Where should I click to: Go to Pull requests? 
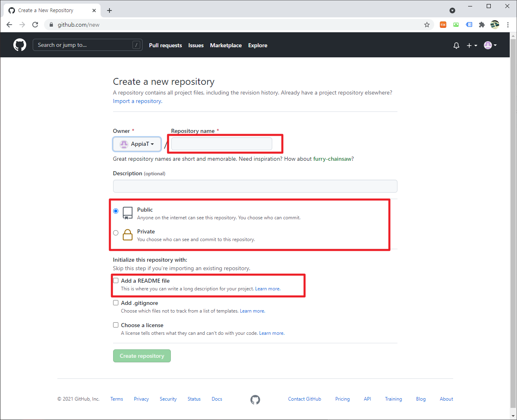(x=166, y=45)
